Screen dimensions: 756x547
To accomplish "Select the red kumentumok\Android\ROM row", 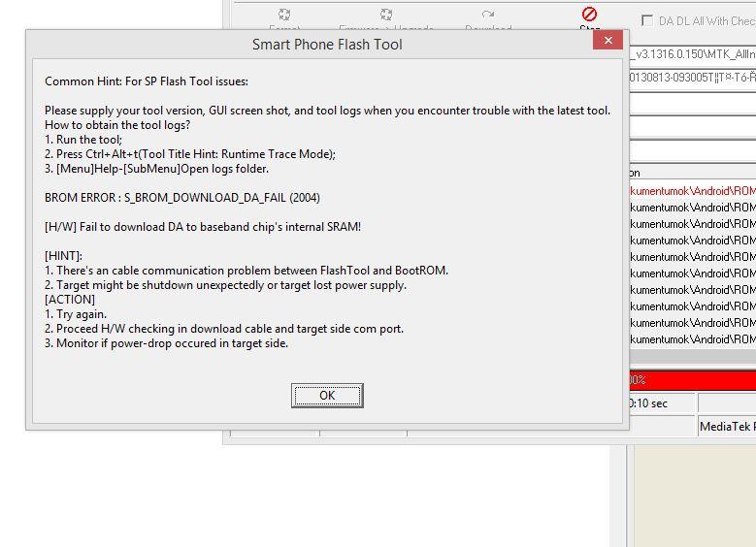I will coord(692,191).
